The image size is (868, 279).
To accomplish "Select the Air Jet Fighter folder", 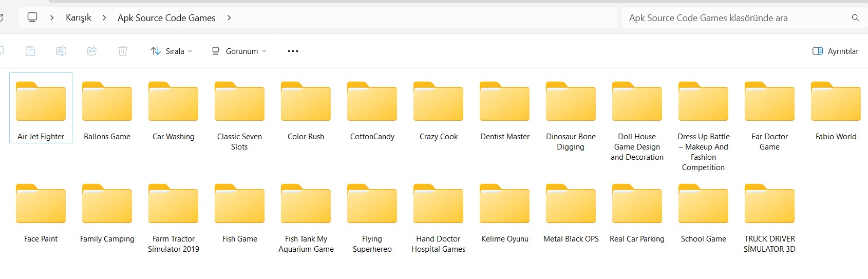I will (41, 108).
